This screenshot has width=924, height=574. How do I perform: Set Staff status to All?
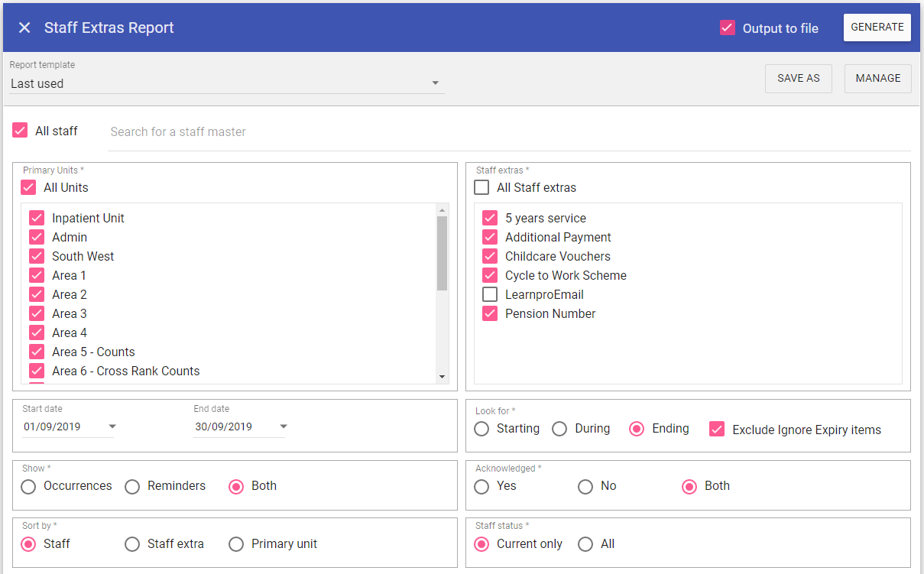[x=585, y=544]
